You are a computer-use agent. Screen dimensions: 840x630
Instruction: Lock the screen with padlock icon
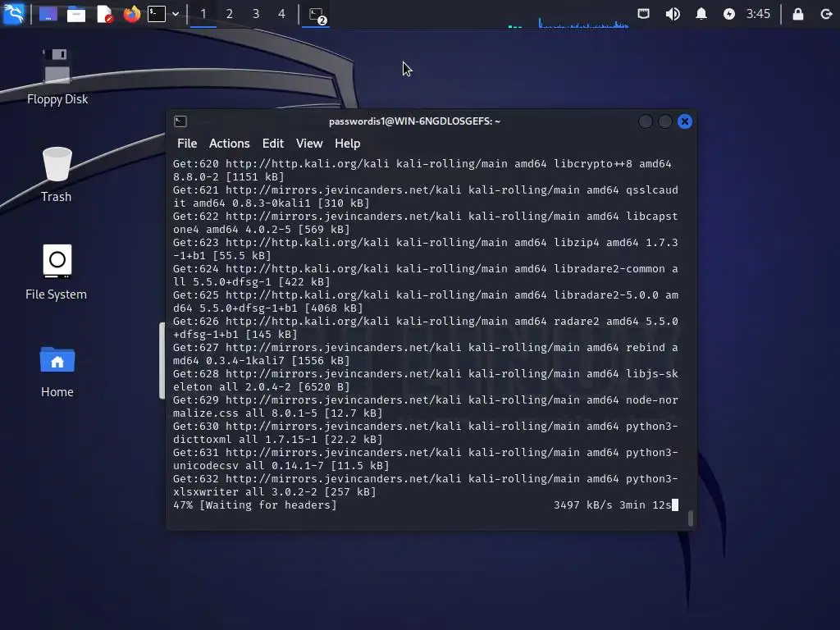(x=797, y=14)
